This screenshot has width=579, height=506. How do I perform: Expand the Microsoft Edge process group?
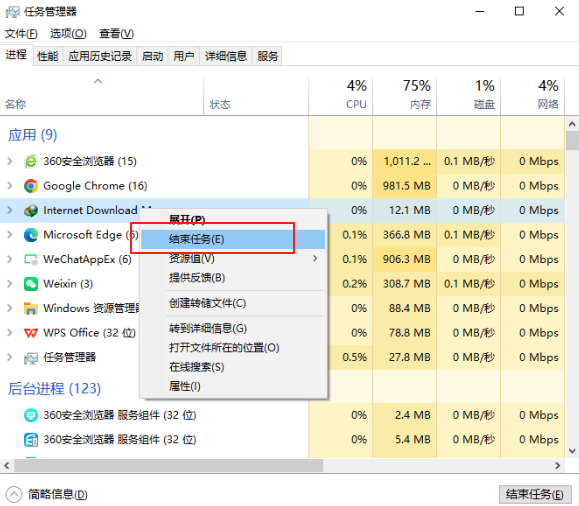10,235
